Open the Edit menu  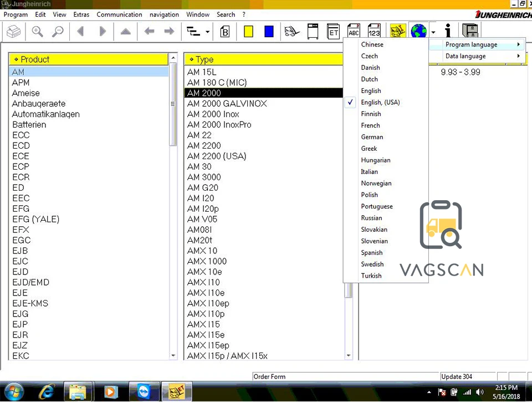tap(40, 14)
